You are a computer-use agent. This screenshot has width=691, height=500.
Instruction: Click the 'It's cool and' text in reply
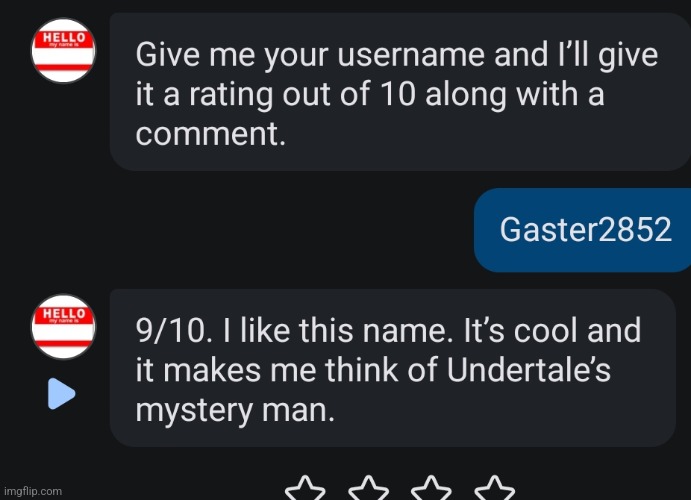click(552, 330)
